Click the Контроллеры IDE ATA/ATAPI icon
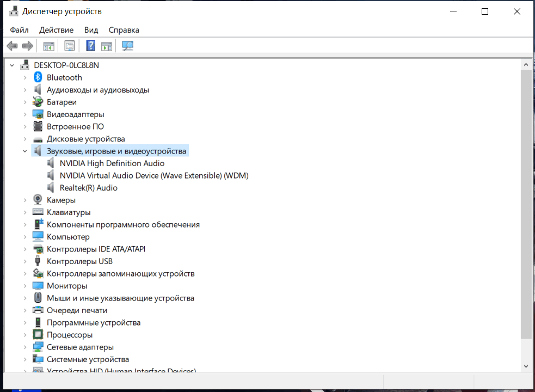The width and height of the screenshot is (535, 392). coord(38,249)
